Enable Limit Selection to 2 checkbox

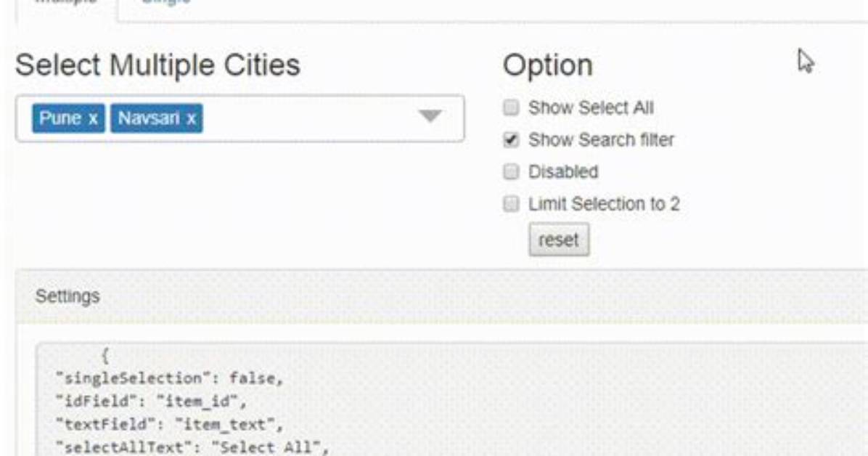coord(511,204)
